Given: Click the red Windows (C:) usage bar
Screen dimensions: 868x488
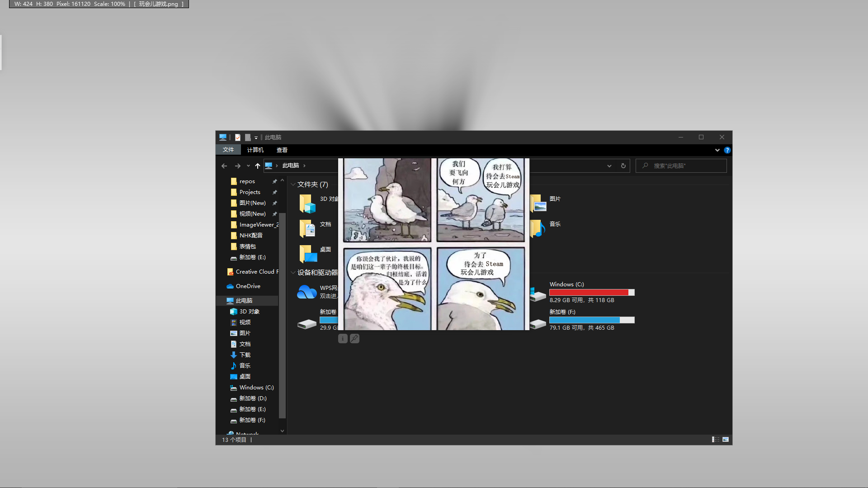Looking at the screenshot, I should (x=592, y=293).
